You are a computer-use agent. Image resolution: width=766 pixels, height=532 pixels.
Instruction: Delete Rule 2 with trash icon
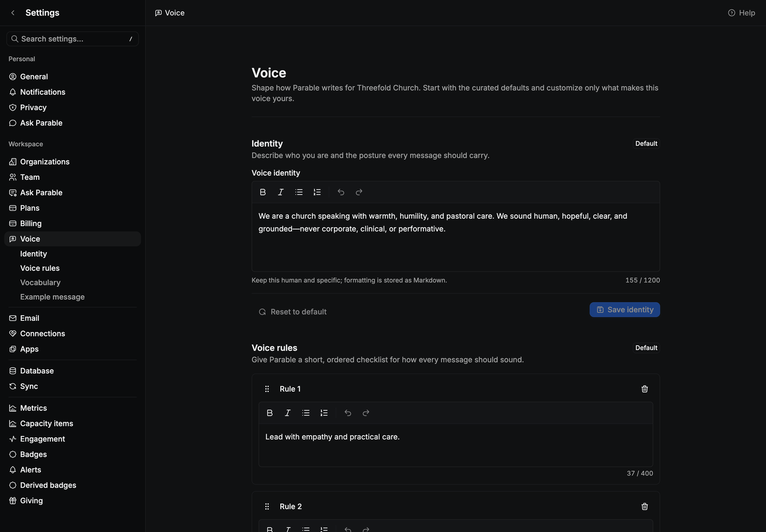(645, 506)
